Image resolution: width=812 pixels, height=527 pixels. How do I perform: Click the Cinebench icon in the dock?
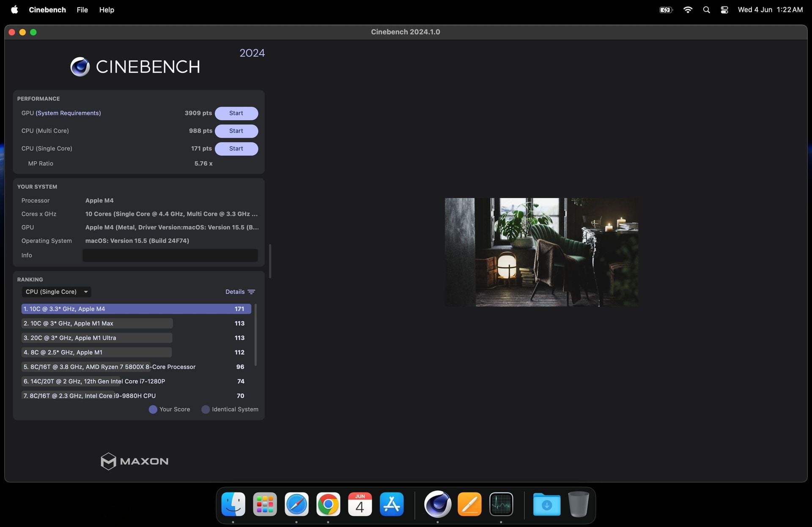click(x=438, y=504)
